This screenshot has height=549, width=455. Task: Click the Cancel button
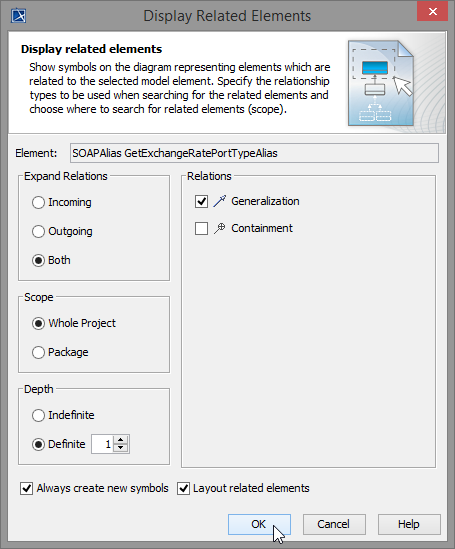[x=334, y=524]
